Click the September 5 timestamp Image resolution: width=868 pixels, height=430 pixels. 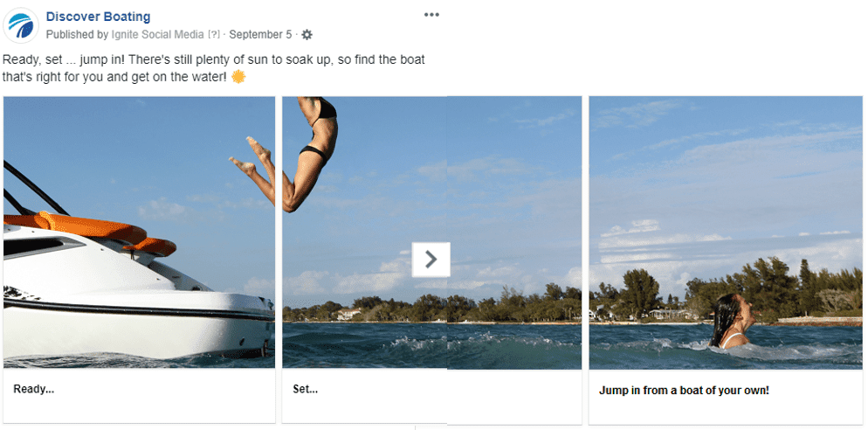pos(260,34)
